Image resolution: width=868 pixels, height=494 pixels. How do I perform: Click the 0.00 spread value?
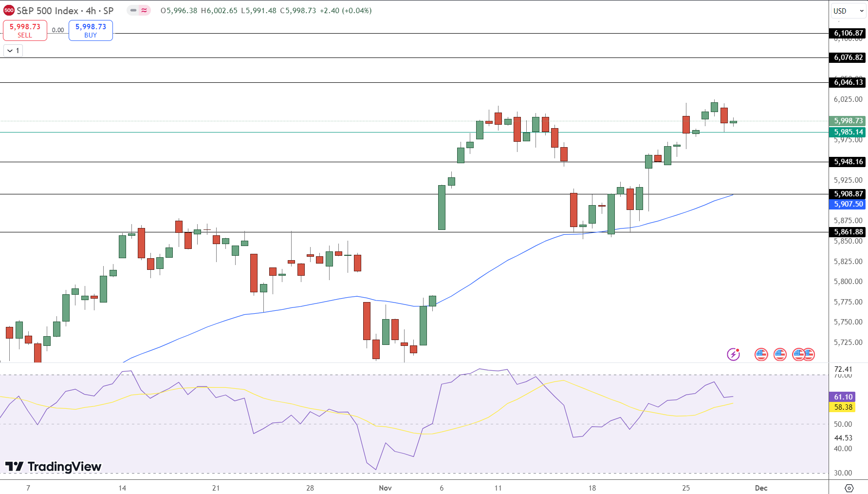[58, 30]
